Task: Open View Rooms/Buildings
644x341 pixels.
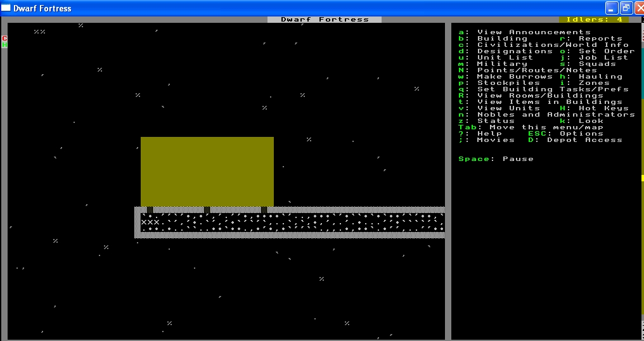Action: point(531,96)
